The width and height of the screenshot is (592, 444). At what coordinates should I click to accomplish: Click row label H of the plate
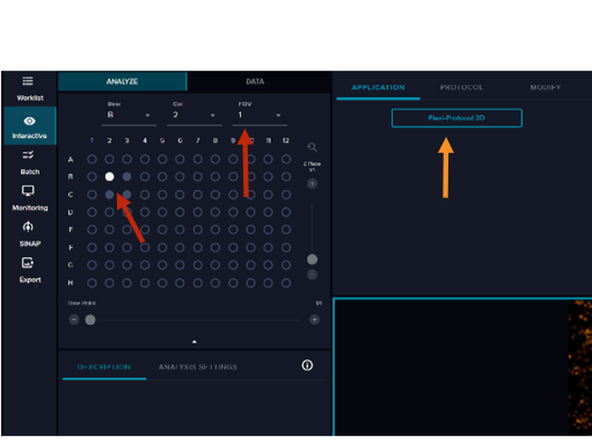[70, 283]
